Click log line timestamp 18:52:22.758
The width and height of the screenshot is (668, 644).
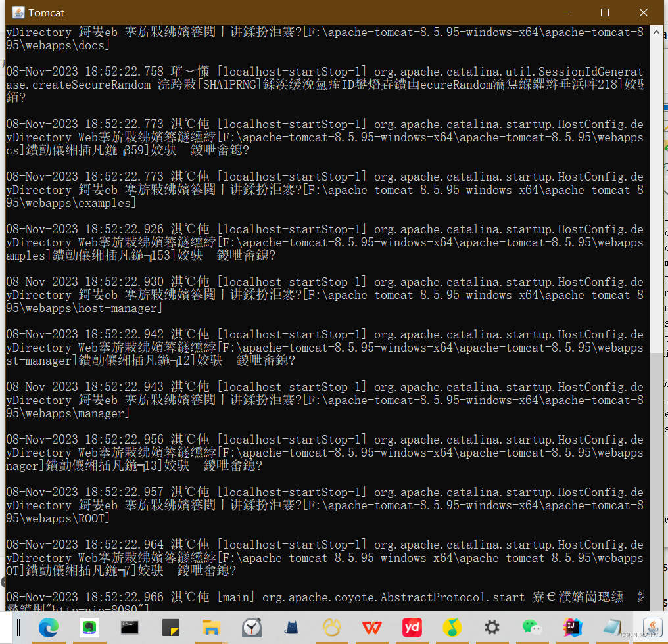coord(124,71)
